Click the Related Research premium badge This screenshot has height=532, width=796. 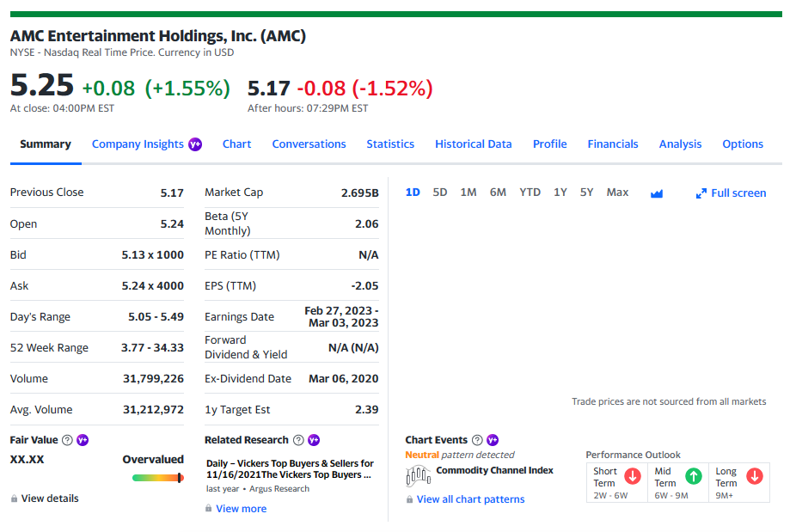point(314,440)
